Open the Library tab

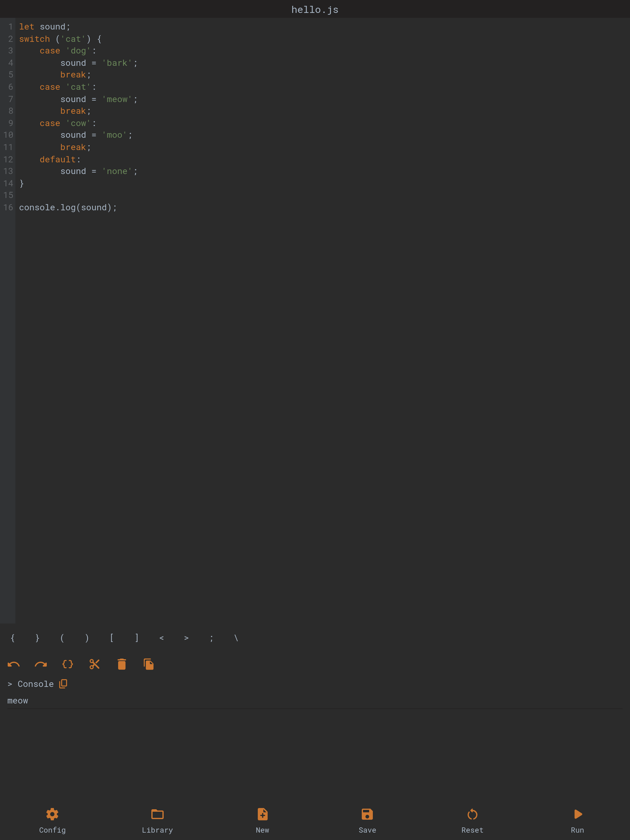point(157,821)
